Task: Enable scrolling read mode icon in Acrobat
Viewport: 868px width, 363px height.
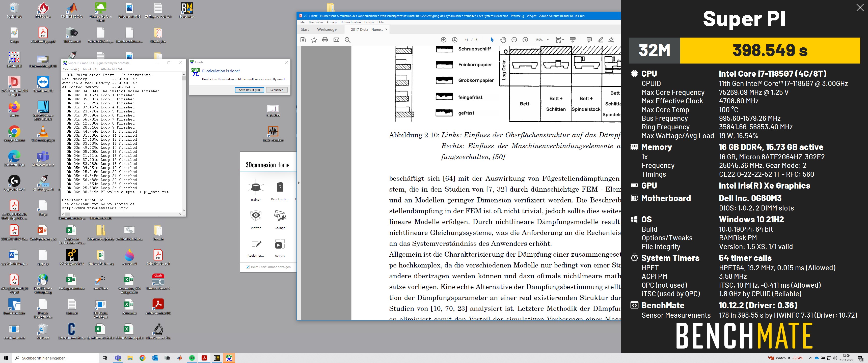Action: 573,40
